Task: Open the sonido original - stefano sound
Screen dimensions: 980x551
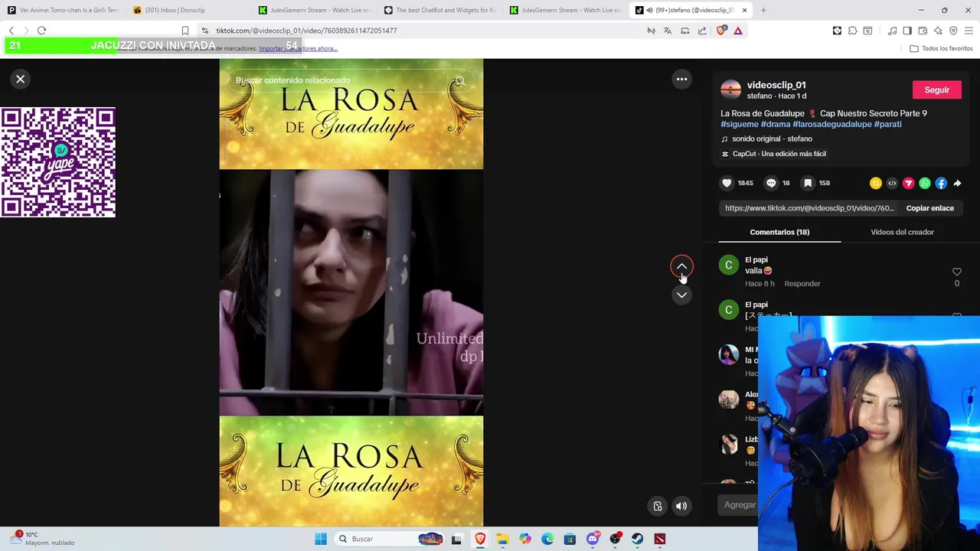Action: [772, 139]
